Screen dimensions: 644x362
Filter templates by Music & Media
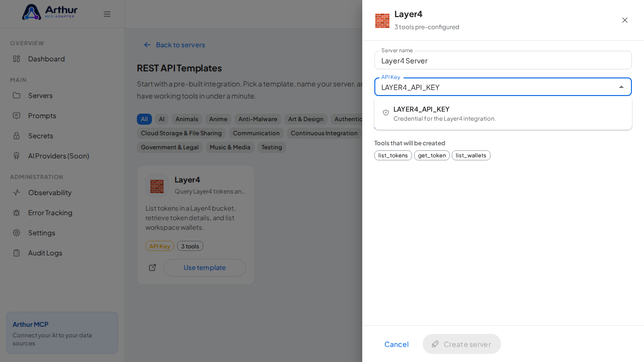coord(230,147)
